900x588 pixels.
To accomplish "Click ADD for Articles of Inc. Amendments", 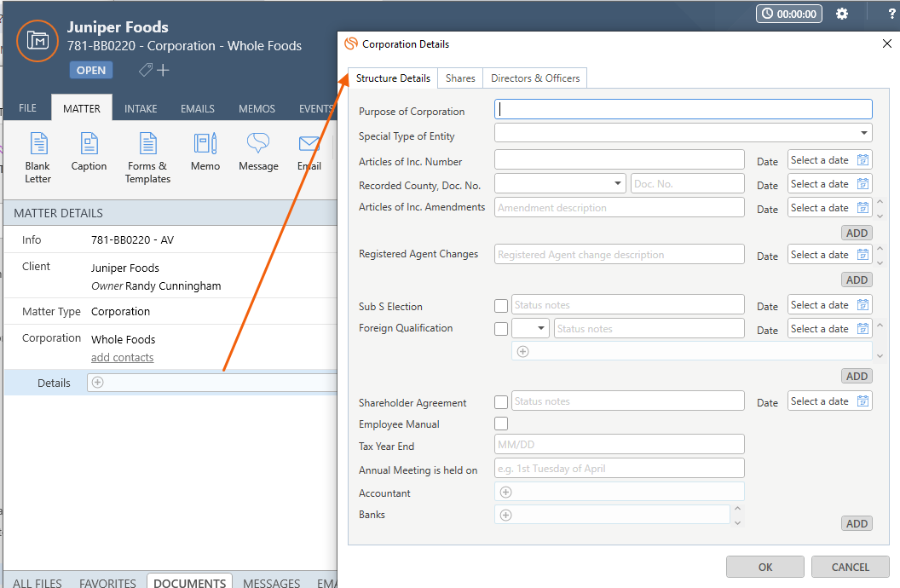I will [857, 233].
